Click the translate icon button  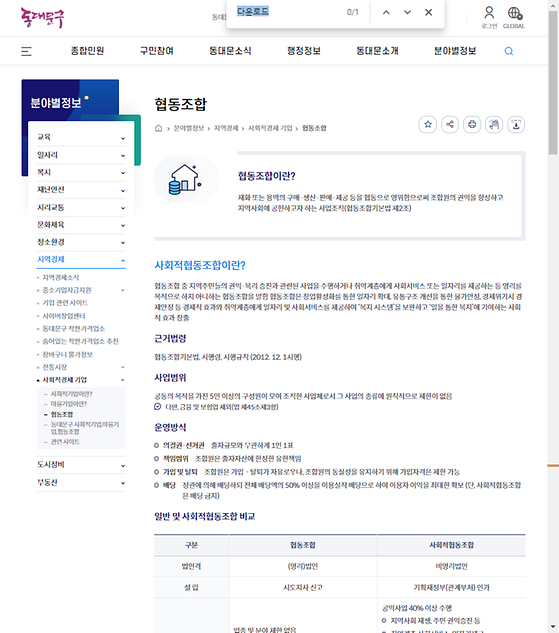(494, 124)
